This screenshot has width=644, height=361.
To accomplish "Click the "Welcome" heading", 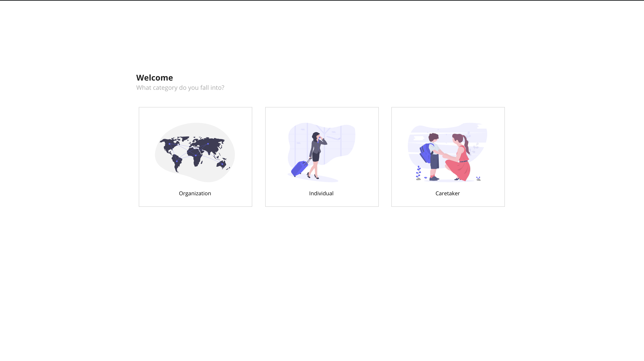I will point(154,78).
